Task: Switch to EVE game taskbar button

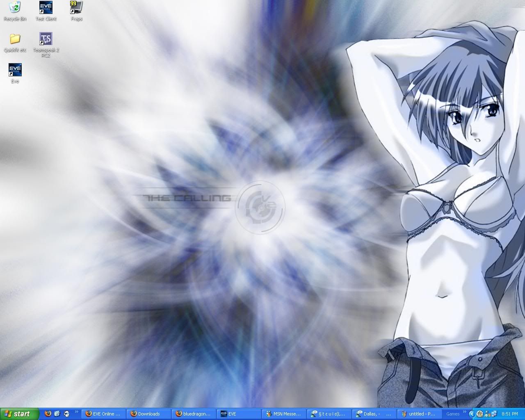Action: [239, 414]
